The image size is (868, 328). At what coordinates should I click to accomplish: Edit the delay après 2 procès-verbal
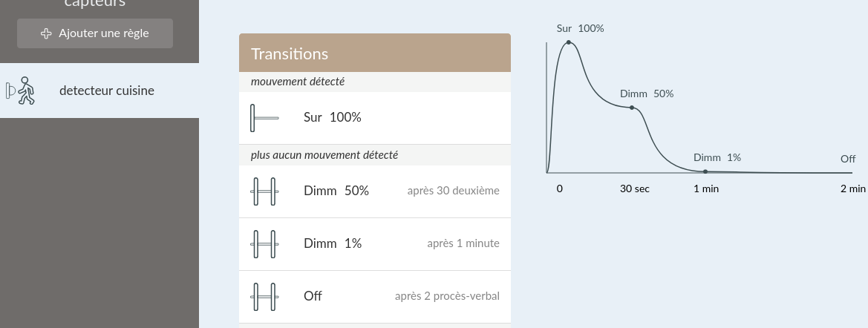(x=447, y=297)
